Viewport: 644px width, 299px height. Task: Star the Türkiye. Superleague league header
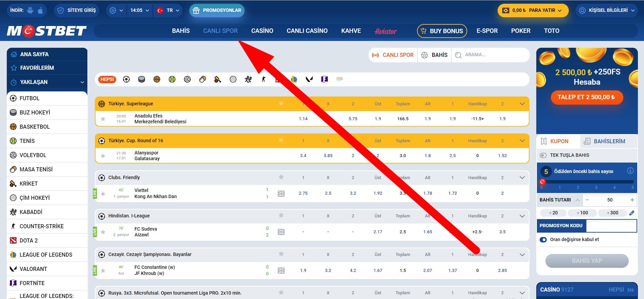281,103
